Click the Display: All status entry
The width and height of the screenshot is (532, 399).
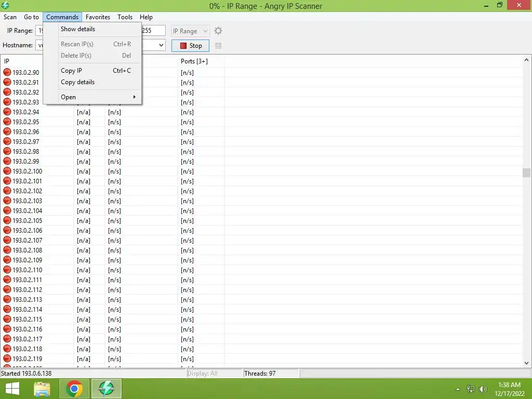click(202, 373)
